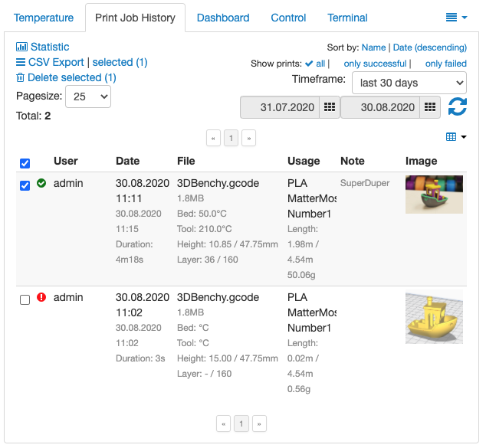Click the blue refresh arrows icon
Image resolution: width=486 pixels, height=448 pixels.
click(x=458, y=106)
